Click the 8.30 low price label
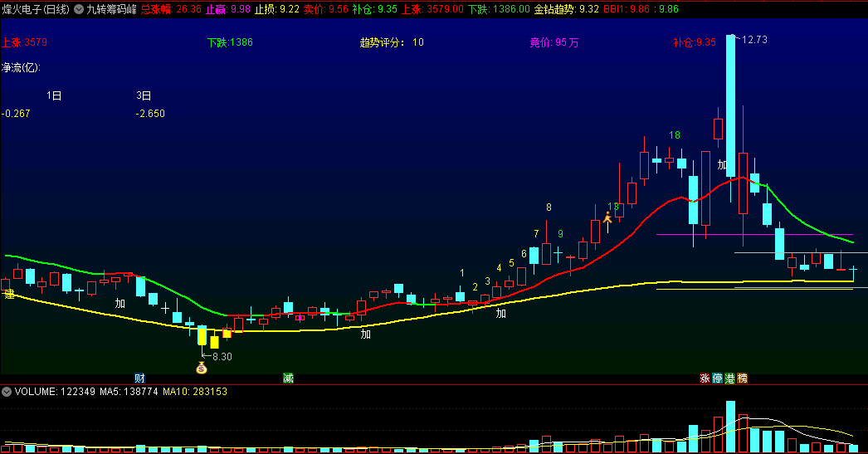Screen dimensions: 868x454 click(222, 357)
